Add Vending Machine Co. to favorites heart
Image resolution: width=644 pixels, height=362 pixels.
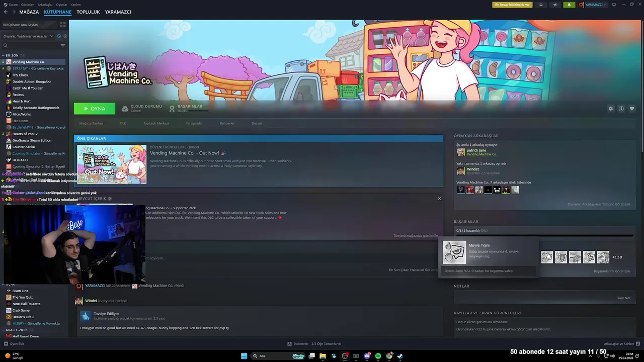(632, 109)
